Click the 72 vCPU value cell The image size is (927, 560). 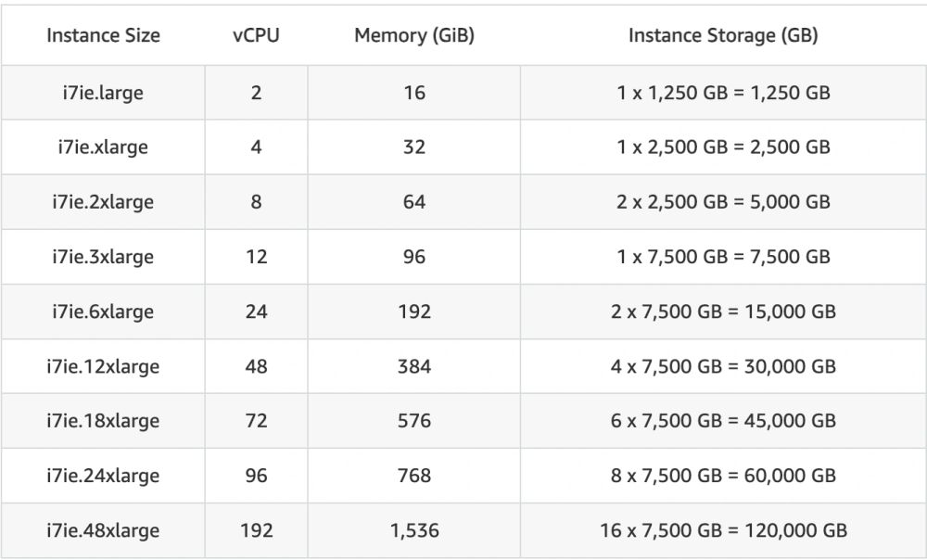(x=256, y=421)
